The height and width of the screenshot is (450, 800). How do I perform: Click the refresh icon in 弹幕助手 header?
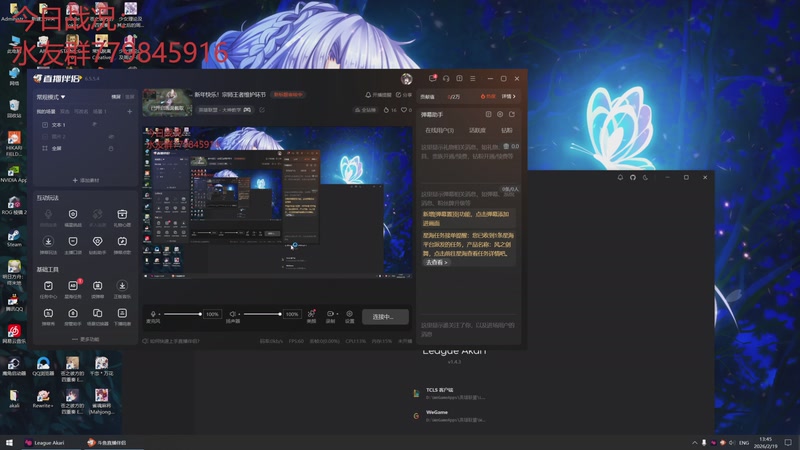click(x=512, y=114)
